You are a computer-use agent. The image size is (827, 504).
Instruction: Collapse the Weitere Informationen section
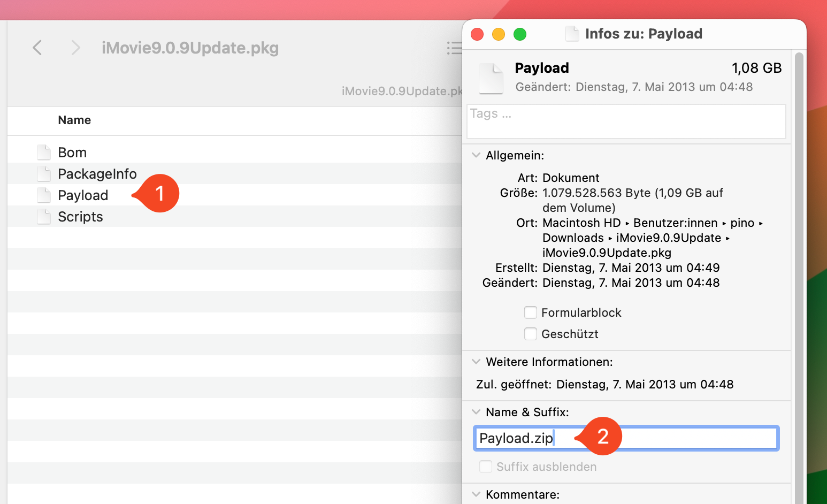(476, 362)
